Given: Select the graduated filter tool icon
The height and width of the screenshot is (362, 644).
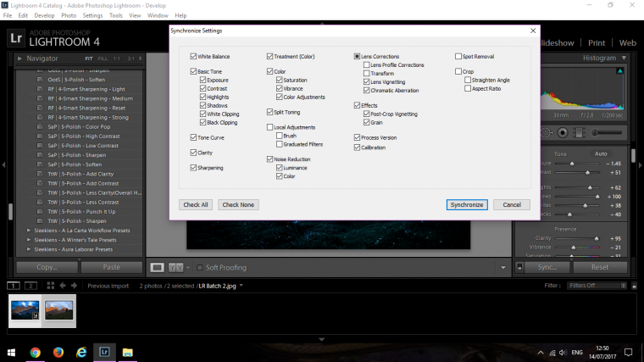Looking at the screenshot, I should [579, 133].
